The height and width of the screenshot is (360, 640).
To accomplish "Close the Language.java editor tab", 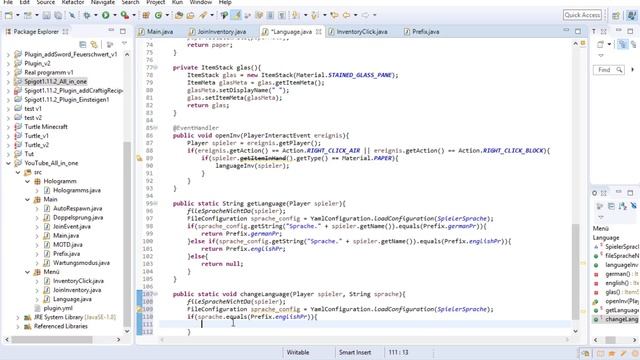I will [318, 32].
